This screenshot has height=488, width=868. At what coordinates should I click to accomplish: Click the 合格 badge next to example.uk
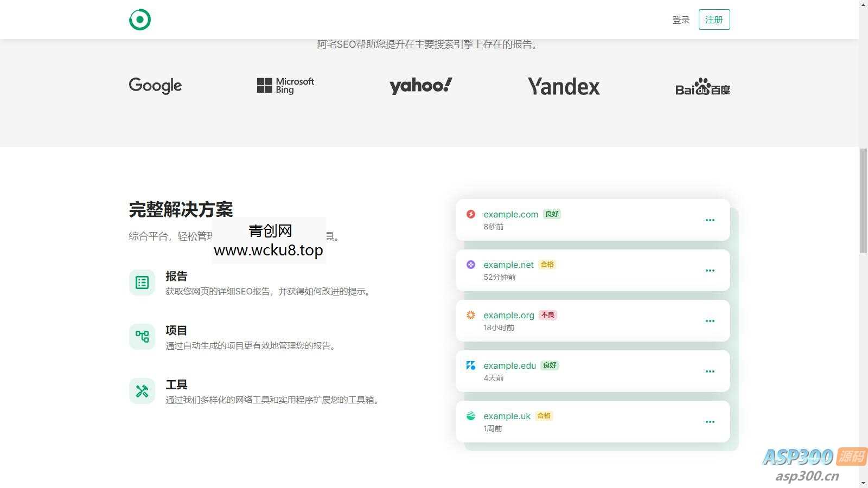(x=544, y=416)
